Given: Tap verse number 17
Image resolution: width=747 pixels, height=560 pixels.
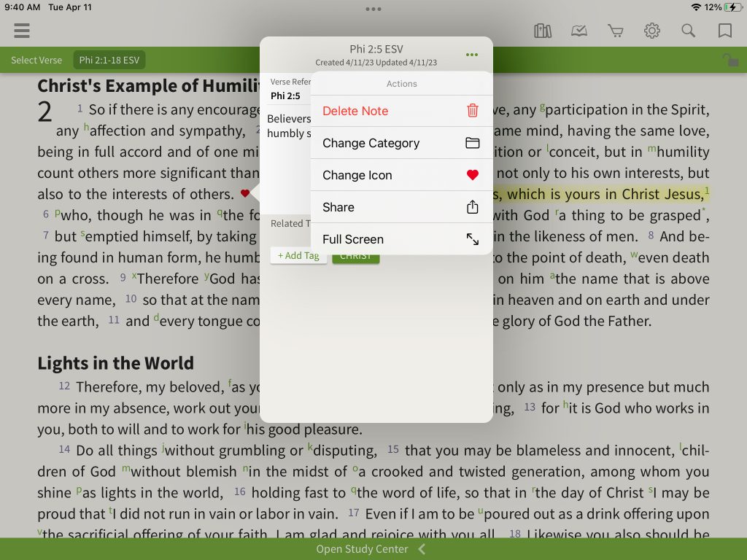Looking at the screenshot, I should click(354, 513).
